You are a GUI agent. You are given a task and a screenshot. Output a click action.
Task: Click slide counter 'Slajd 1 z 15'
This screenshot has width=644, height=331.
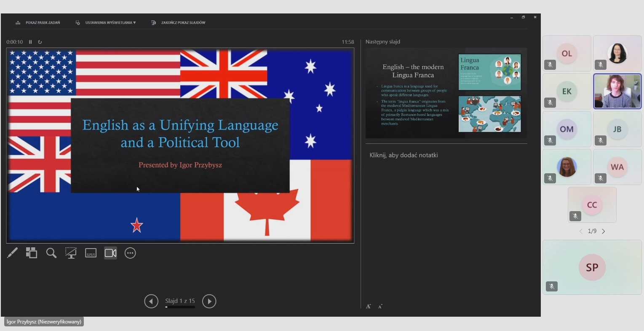pyautogui.click(x=180, y=301)
